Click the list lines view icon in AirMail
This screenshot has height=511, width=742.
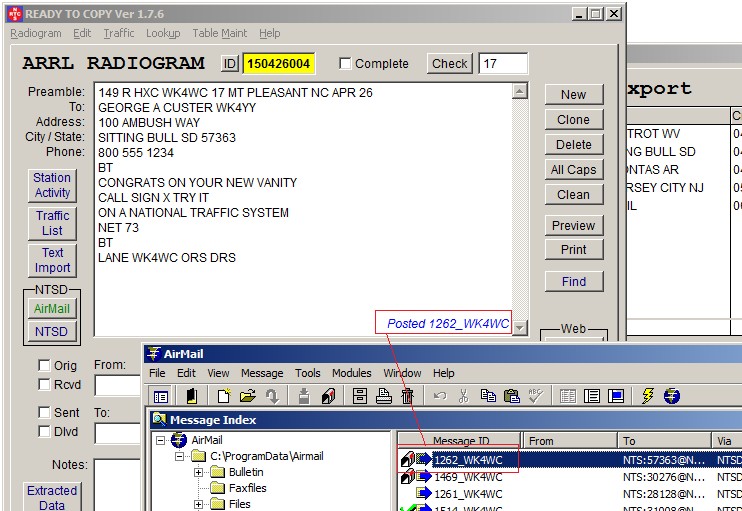click(592, 396)
